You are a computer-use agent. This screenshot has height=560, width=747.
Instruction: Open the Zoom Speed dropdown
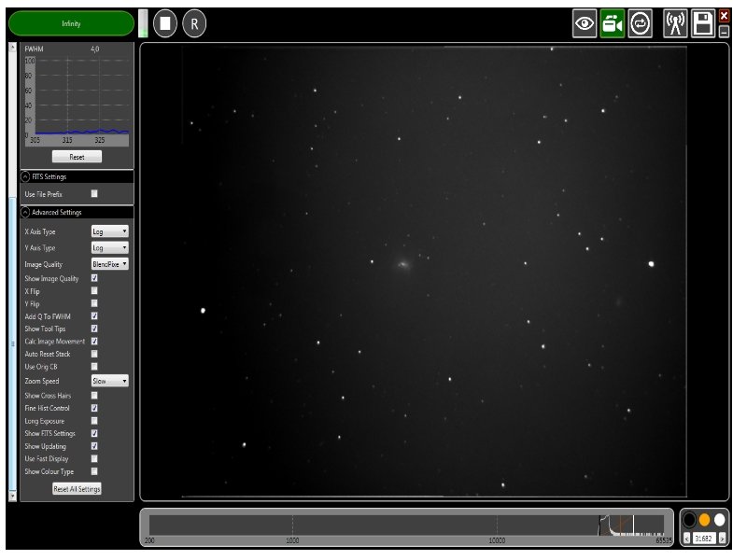coord(109,381)
